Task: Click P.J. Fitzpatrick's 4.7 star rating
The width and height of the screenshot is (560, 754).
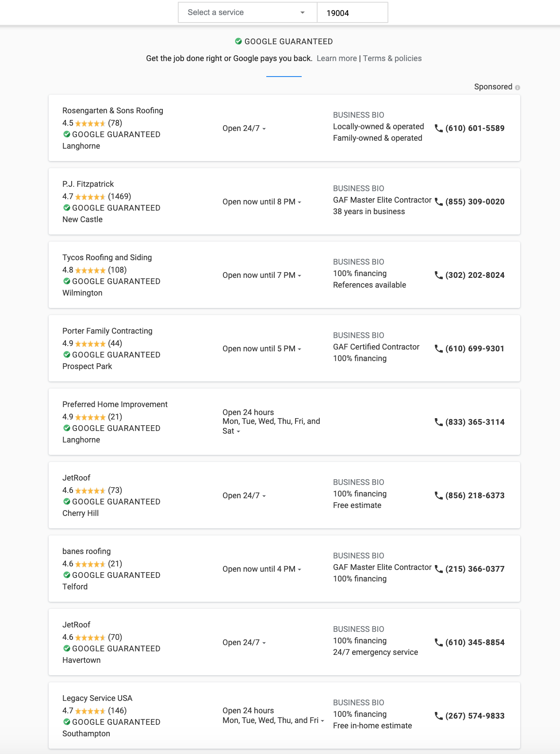Action: click(x=90, y=196)
